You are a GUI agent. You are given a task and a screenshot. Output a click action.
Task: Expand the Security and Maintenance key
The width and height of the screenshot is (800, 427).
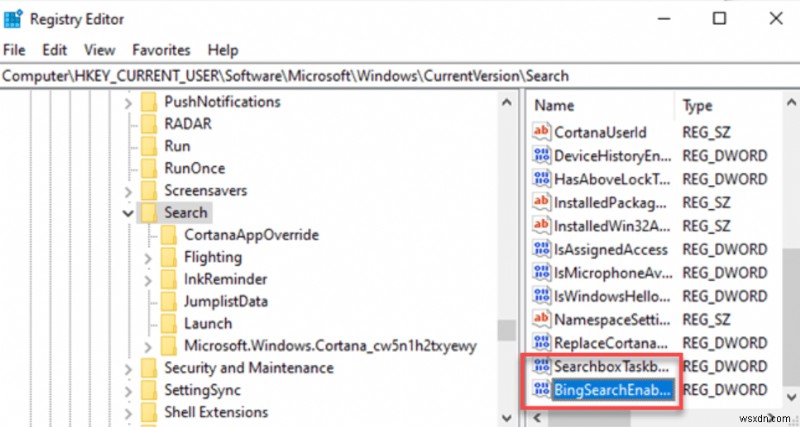[x=128, y=369]
